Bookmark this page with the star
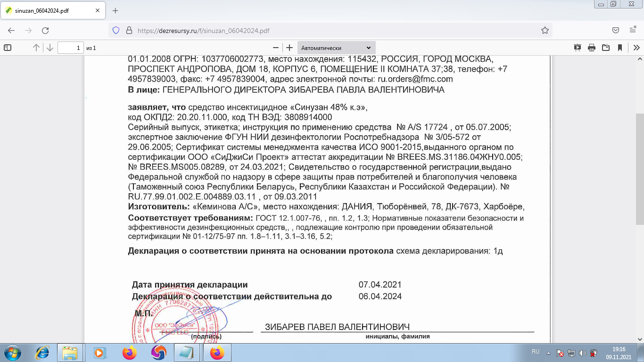The height and width of the screenshot is (362, 644). coord(545,30)
